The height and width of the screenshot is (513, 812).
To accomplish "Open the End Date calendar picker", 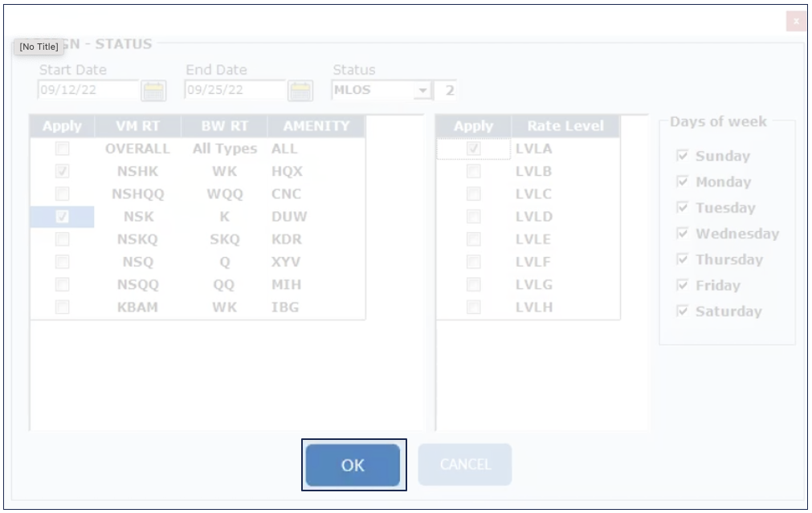I will coord(300,91).
